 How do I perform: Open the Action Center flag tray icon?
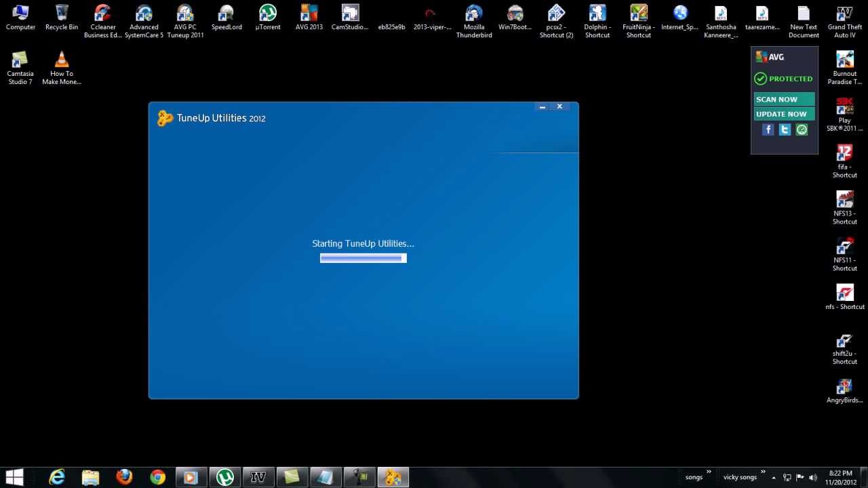(x=800, y=478)
